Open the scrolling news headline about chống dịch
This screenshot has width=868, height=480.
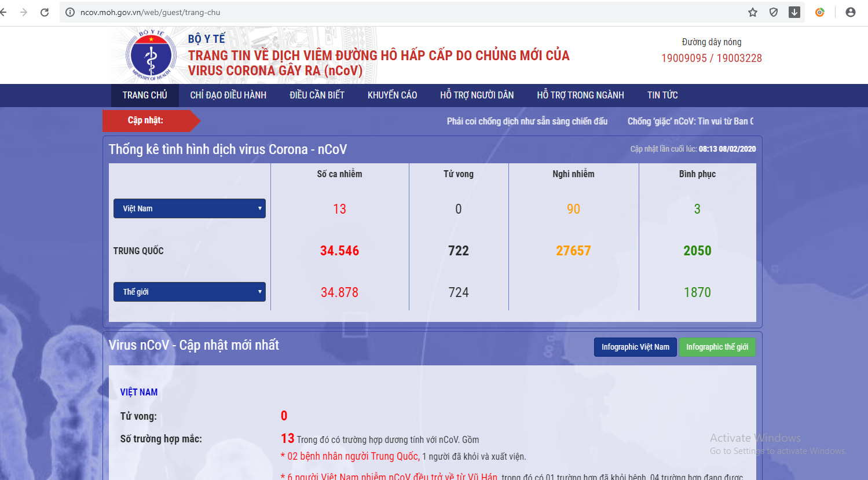pos(527,121)
